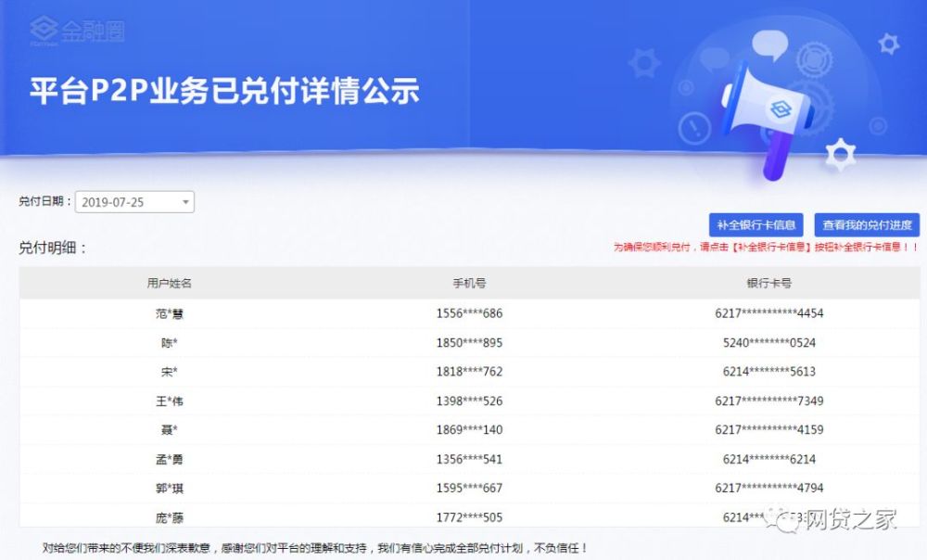Click the 查看我的兑付进度 button

click(x=865, y=223)
